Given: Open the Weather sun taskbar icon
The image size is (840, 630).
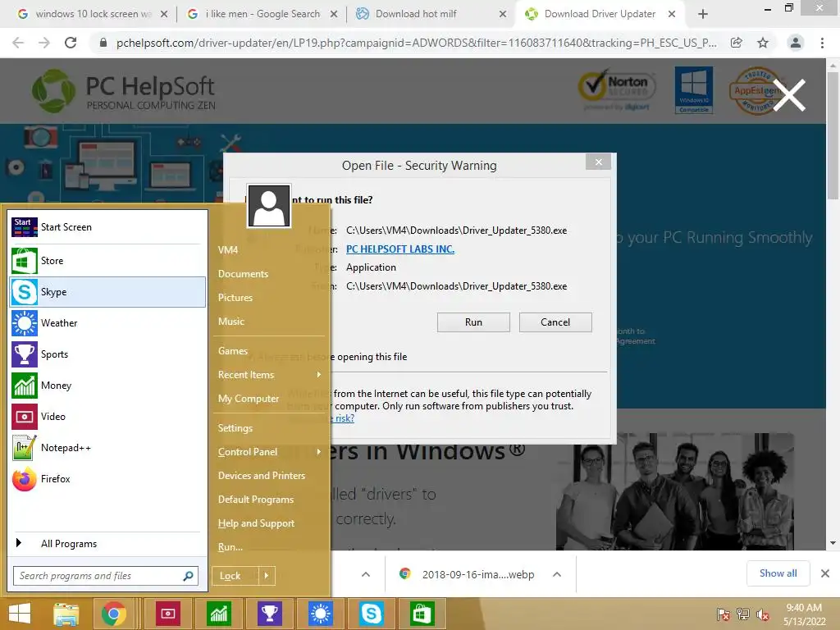Looking at the screenshot, I should coord(321,614).
